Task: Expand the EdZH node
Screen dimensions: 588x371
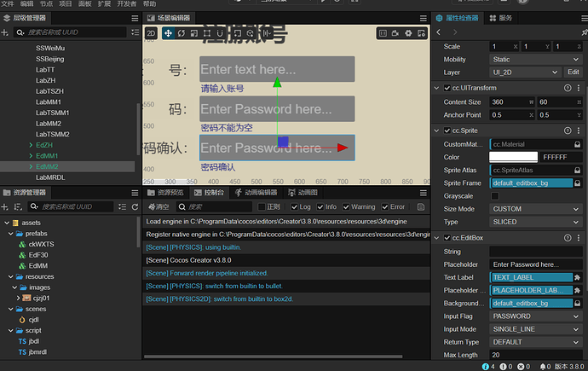Action: coord(31,145)
